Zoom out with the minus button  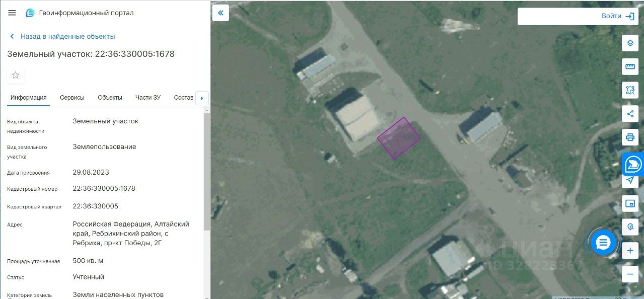coord(630,274)
